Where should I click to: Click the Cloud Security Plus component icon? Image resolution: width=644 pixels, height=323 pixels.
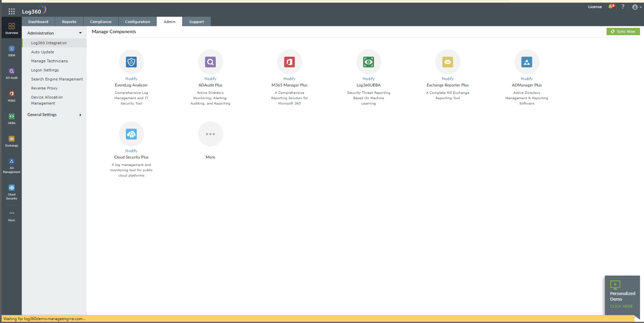coord(132,134)
